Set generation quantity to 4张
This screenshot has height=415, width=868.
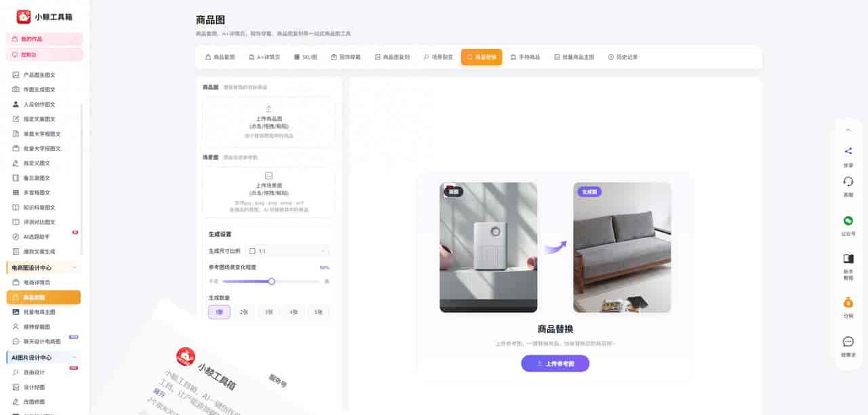(x=294, y=312)
